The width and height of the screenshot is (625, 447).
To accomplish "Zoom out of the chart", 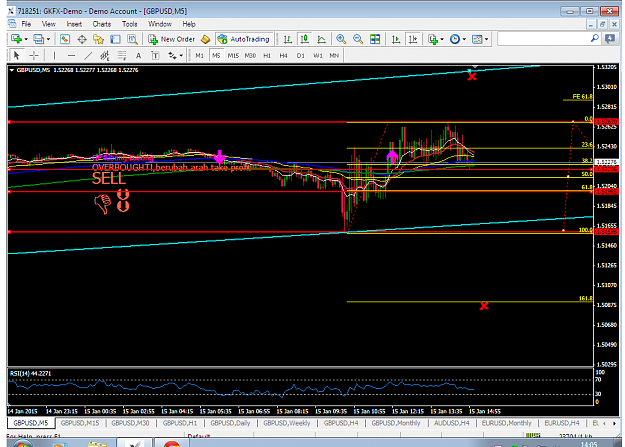I will point(358,39).
